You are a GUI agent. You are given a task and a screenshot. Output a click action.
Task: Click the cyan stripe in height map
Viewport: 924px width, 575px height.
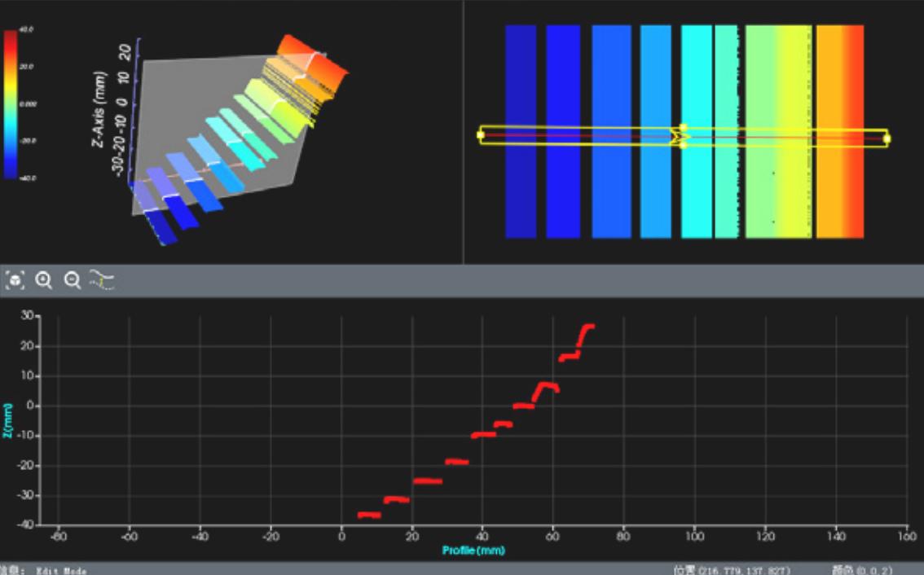[x=696, y=81]
